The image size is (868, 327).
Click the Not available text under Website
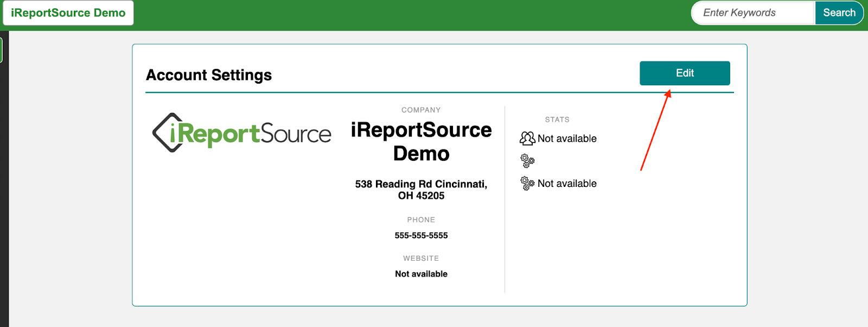421,274
